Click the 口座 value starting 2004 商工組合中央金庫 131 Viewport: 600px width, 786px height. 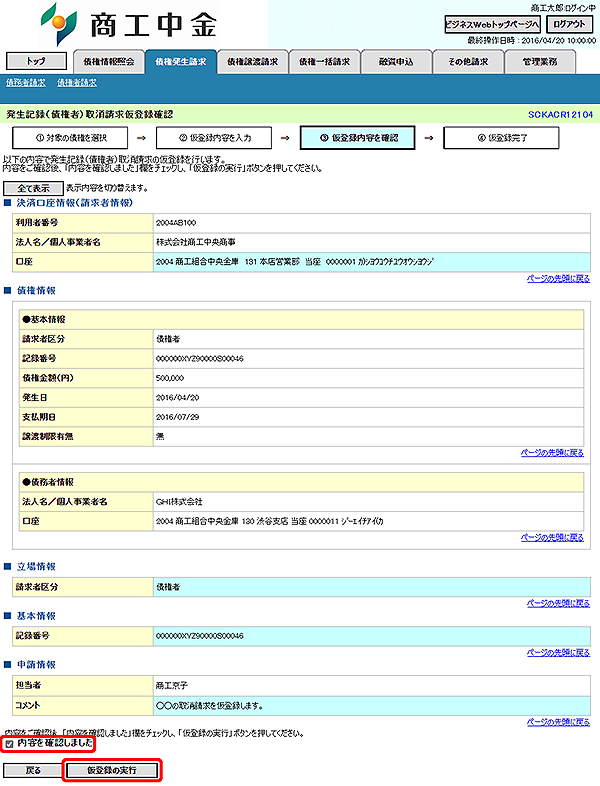click(295, 262)
